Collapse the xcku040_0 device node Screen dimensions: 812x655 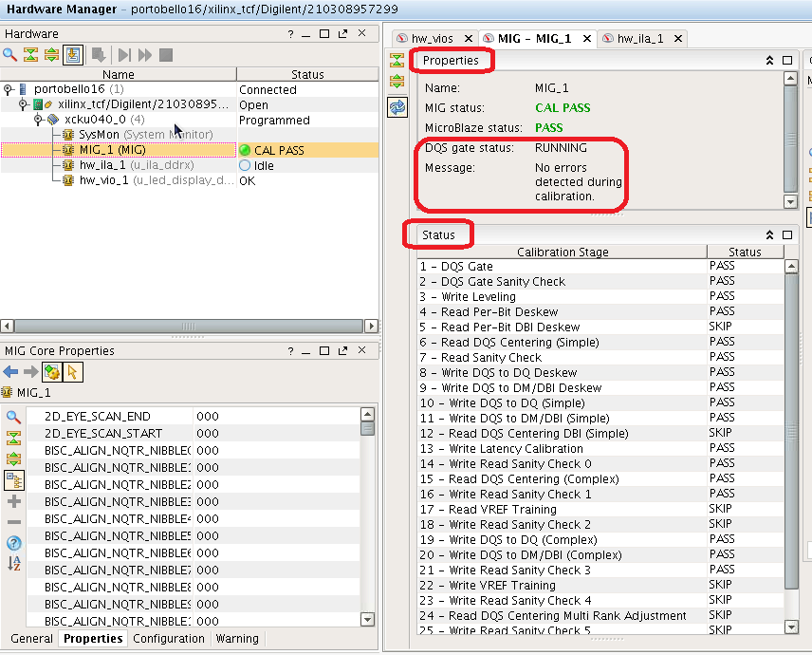click(x=39, y=121)
